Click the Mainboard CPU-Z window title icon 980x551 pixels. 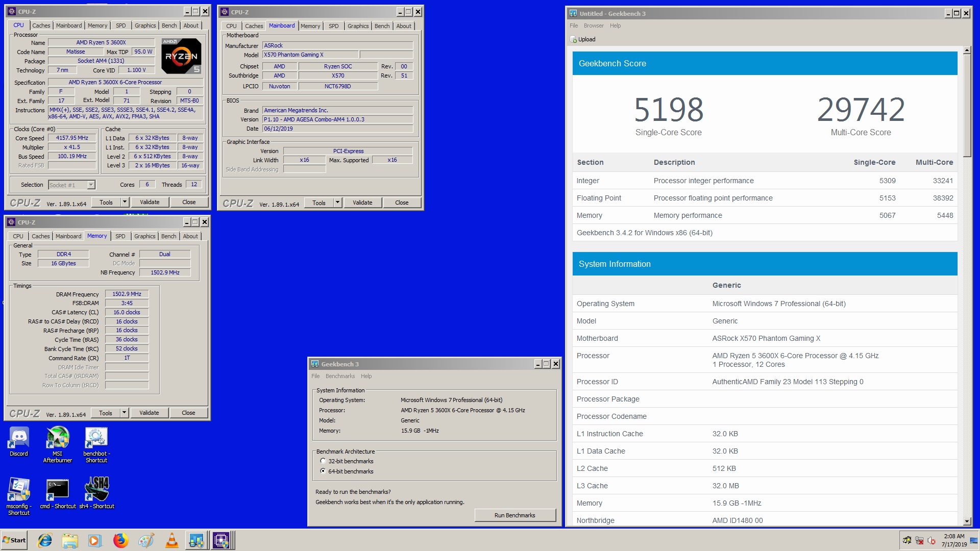(225, 12)
